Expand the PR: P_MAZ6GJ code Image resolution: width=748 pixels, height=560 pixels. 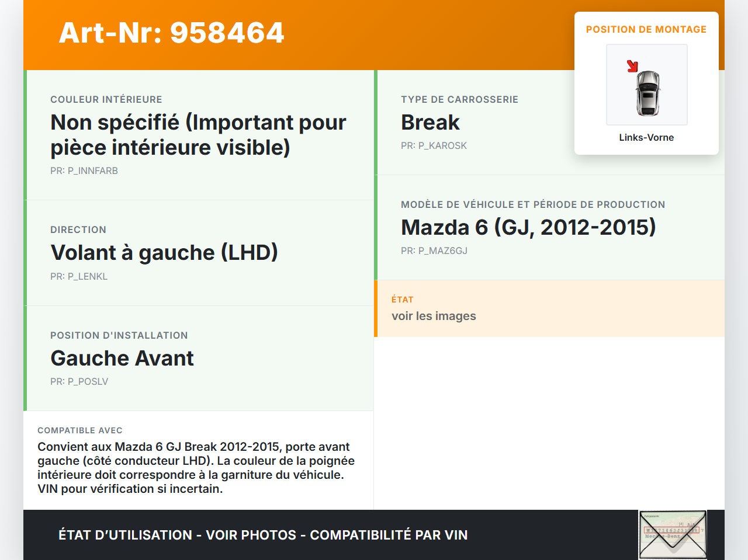pyautogui.click(x=434, y=251)
